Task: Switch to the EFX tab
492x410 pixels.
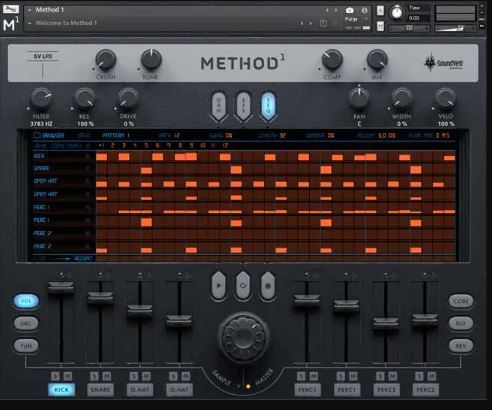Action: click(243, 105)
